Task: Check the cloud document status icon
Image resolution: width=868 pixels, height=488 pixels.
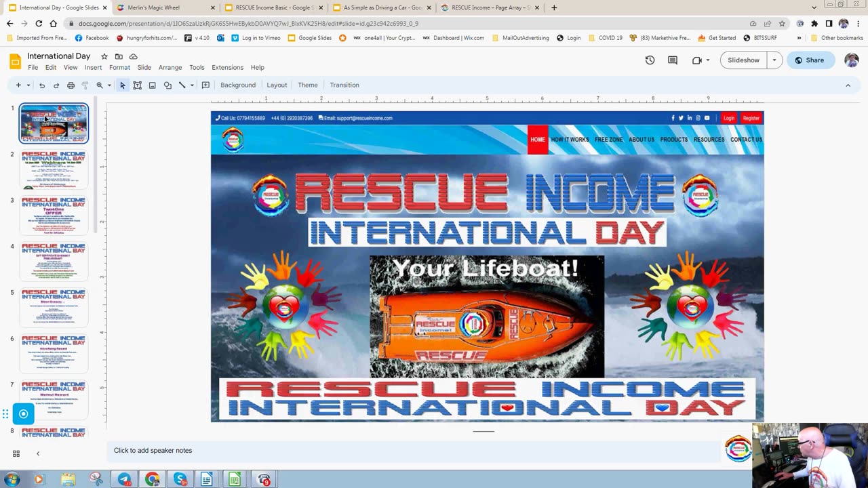Action: (134, 56)
